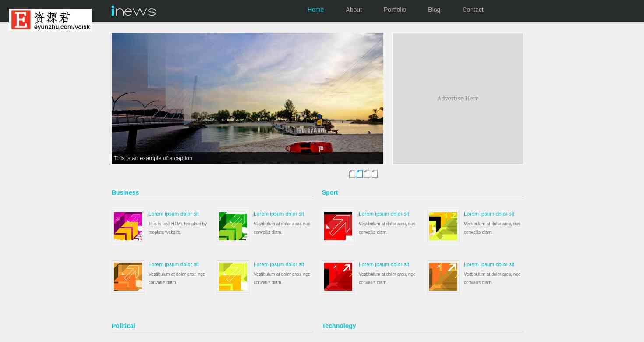The width and height of the screenshot is (644, 342).
Task: Open the Contact page from navigation
Action: (473, 10)
